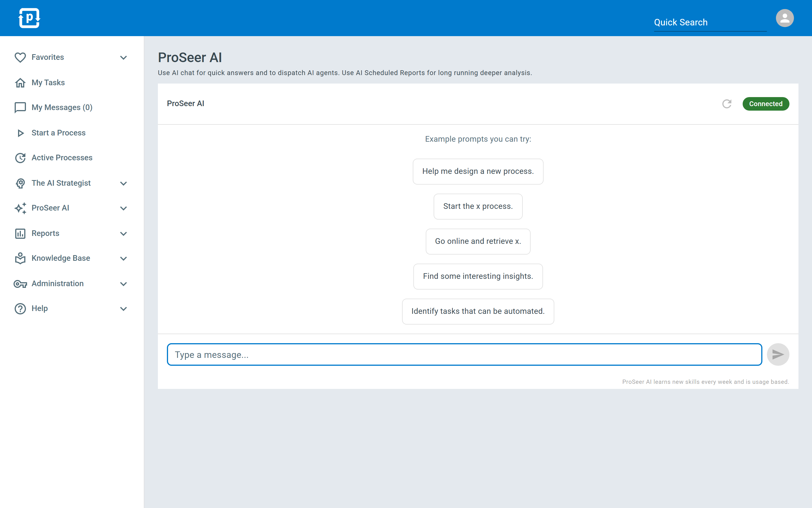Click the Active Processes clock icon

tap(20, 158)
